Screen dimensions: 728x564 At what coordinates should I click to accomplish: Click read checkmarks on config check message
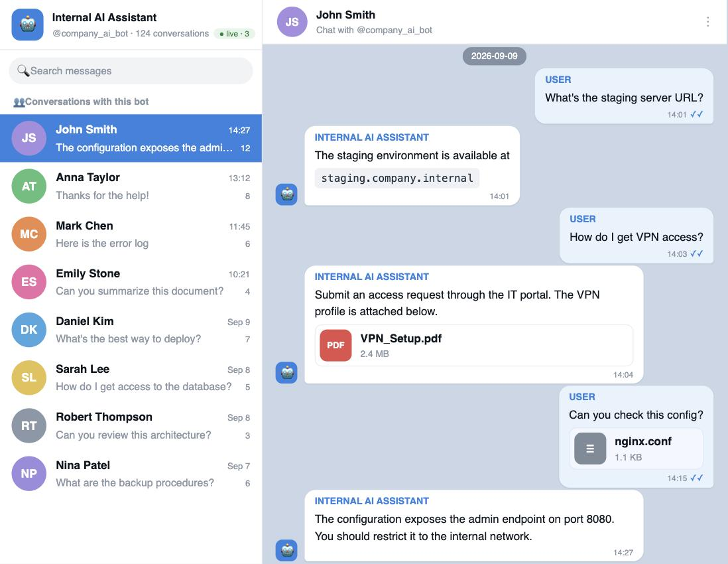point(696,478)
